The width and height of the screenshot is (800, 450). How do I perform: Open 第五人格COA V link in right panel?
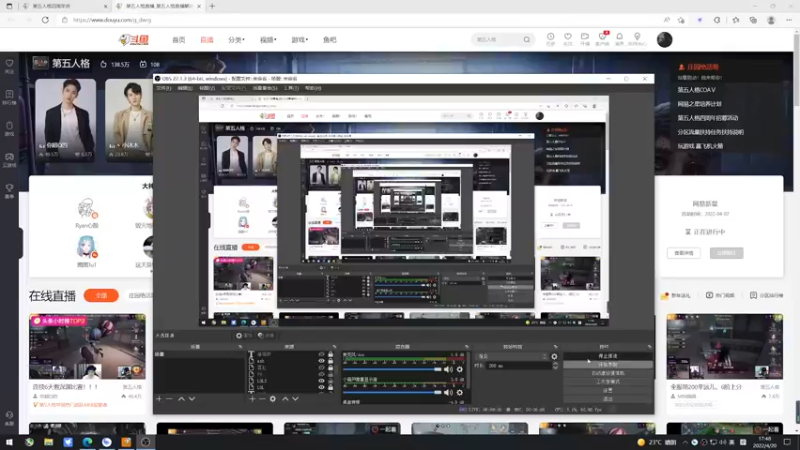coord(696,90)
